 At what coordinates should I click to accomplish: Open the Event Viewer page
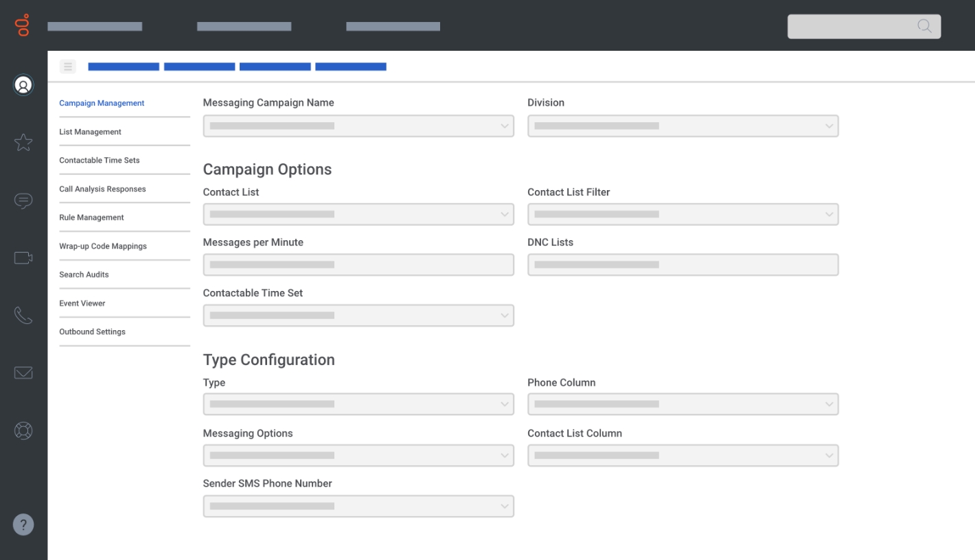(x=82, y=303)
